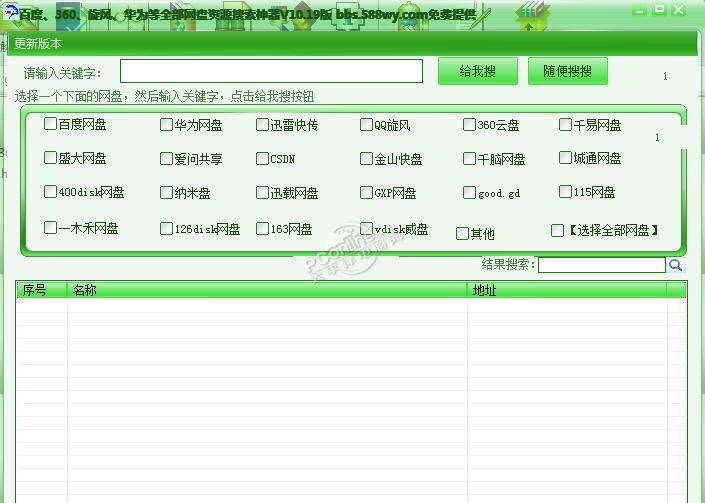Screen dimensions: 705x503
Task: Tick the 126disk网盘 box
Action: point(166,228)
